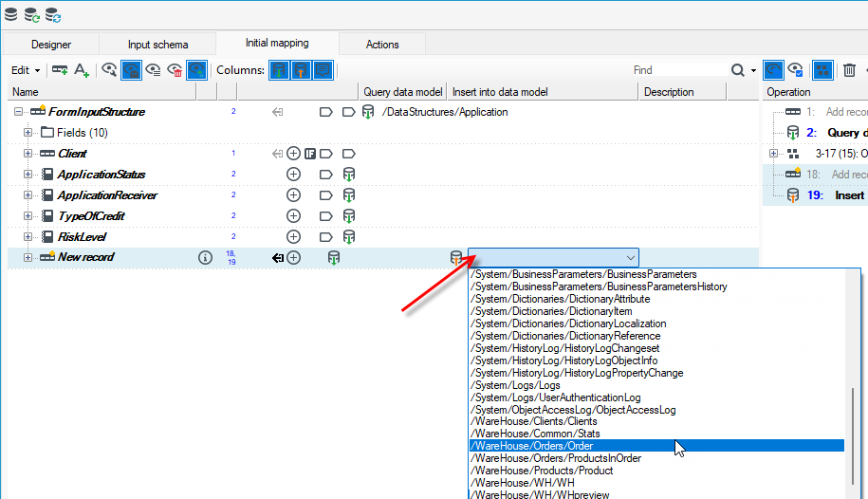This screenshot has height=499, width=868.
Task: Expand the New record node
Action: 28,257
